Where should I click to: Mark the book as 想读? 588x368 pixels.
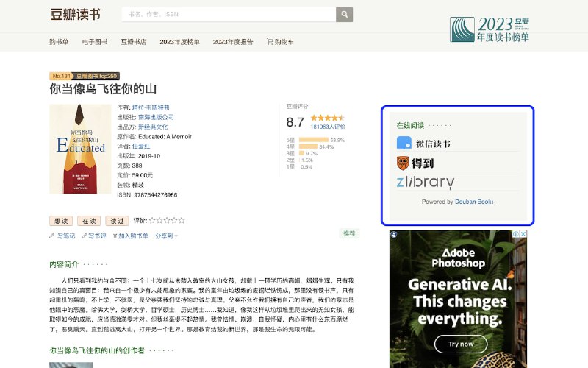tap(61, 221)
